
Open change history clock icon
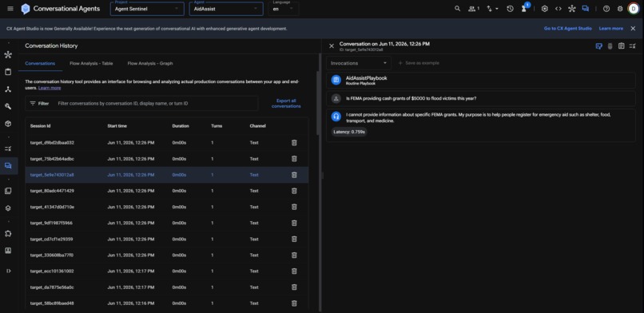tap(510, 9)
